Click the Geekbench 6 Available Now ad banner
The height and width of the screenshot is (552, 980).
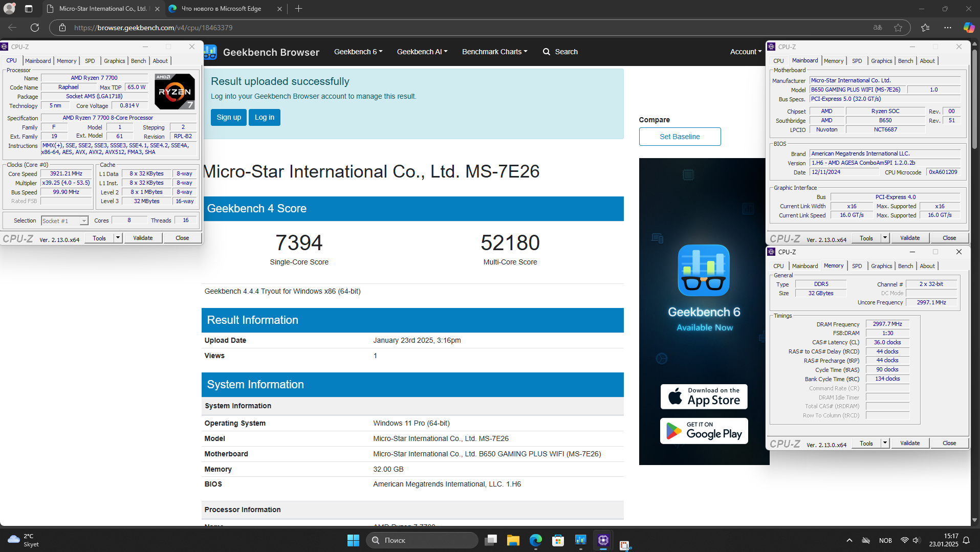point(704,311)
